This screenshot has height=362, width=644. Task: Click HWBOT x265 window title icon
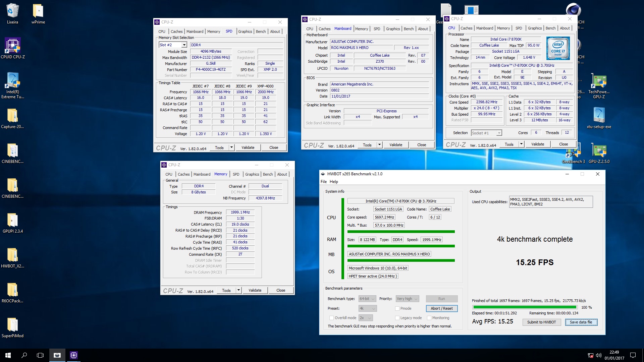click(x=323, y=174)
